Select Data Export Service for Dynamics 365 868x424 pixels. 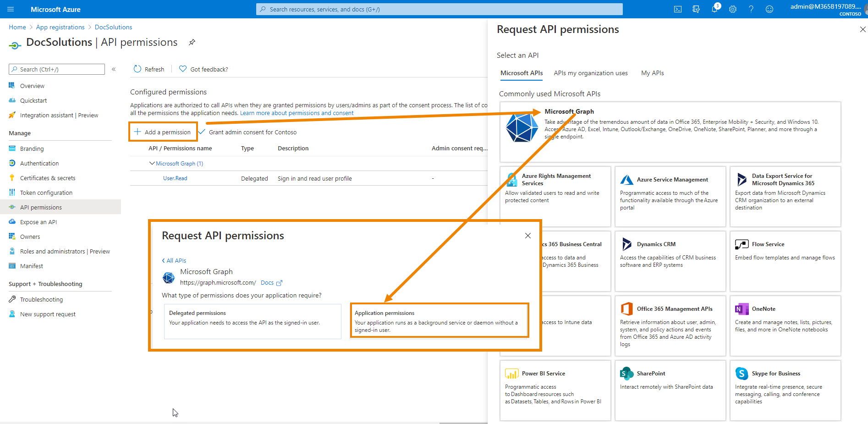(785, 196)
